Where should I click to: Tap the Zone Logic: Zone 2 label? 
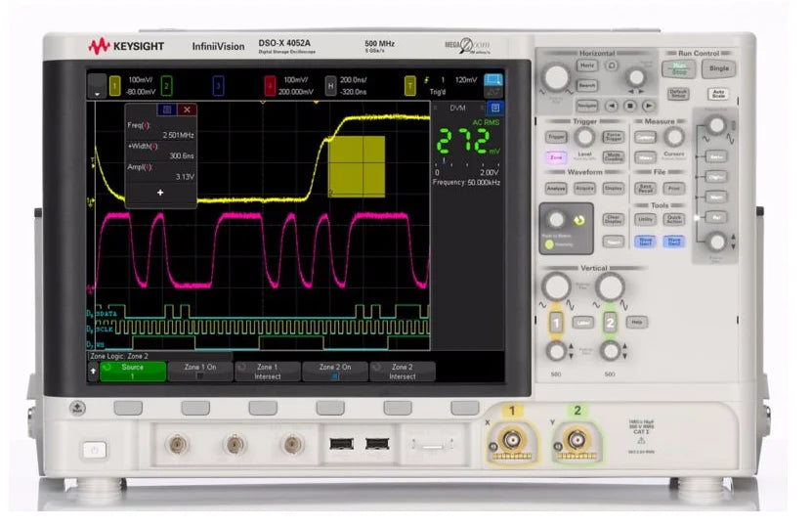(x=119, y=356)
